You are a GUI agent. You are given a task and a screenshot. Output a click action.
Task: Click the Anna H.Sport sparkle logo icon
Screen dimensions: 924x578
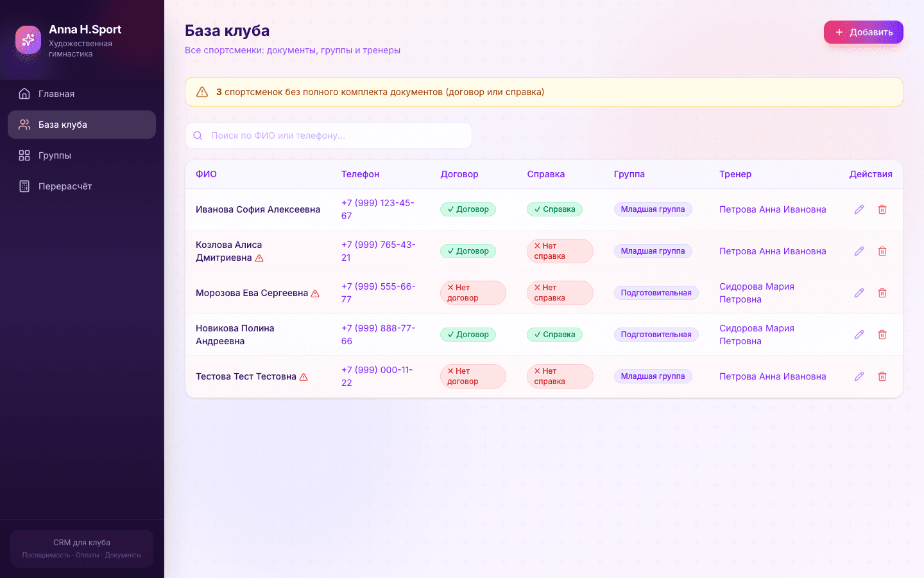[x=28, y=40]
